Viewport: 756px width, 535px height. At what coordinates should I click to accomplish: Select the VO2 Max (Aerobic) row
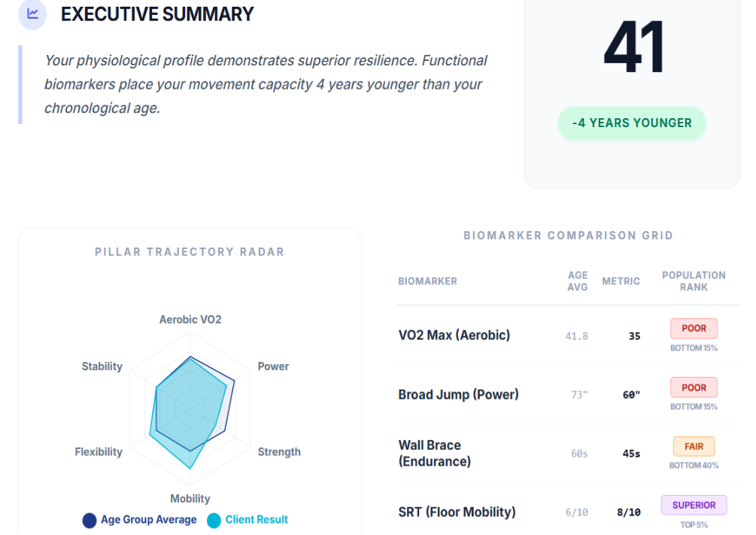pos(454,336)
